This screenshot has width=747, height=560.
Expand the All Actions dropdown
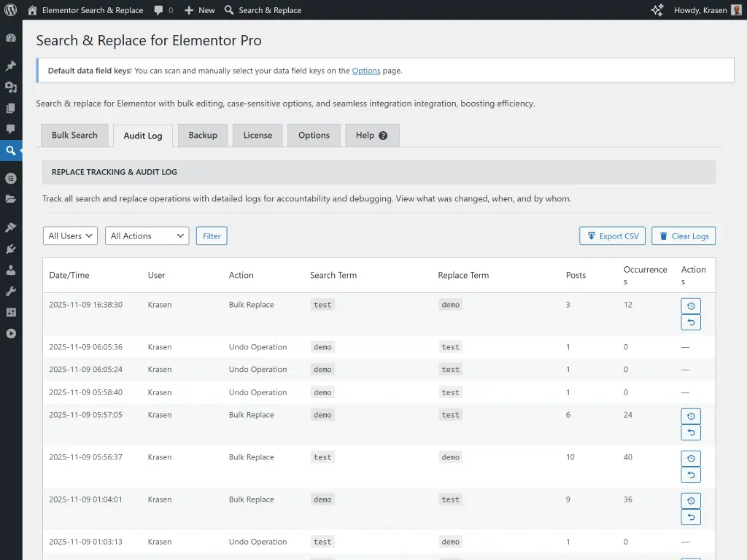pos(147,236)
